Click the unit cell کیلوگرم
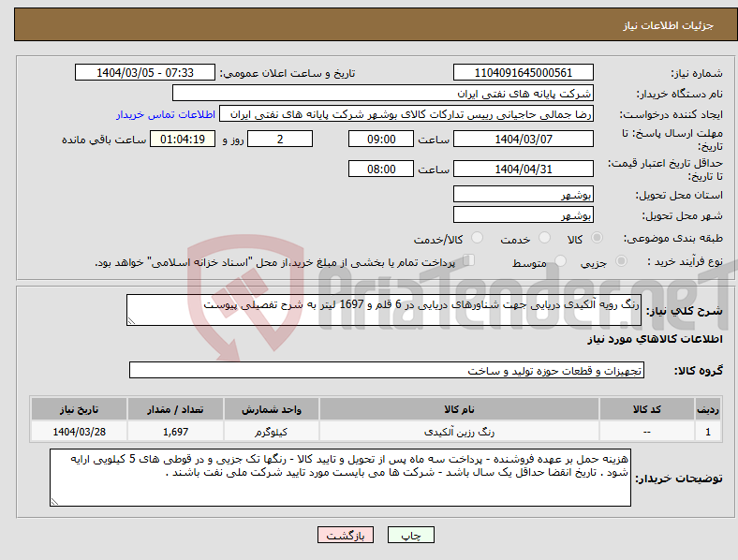Screen dimensions: 738x560 (272, 431)
